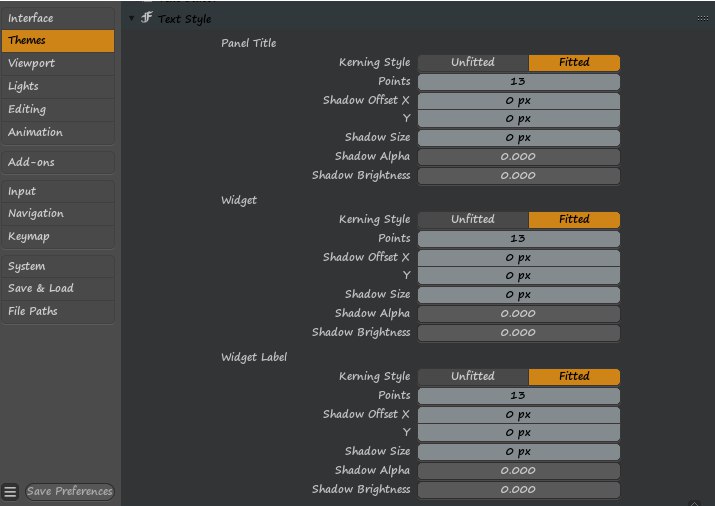715x506 pixels.
Task: Adjust Widget Shadow Alpha slider
Action: (x=519, y=314)
